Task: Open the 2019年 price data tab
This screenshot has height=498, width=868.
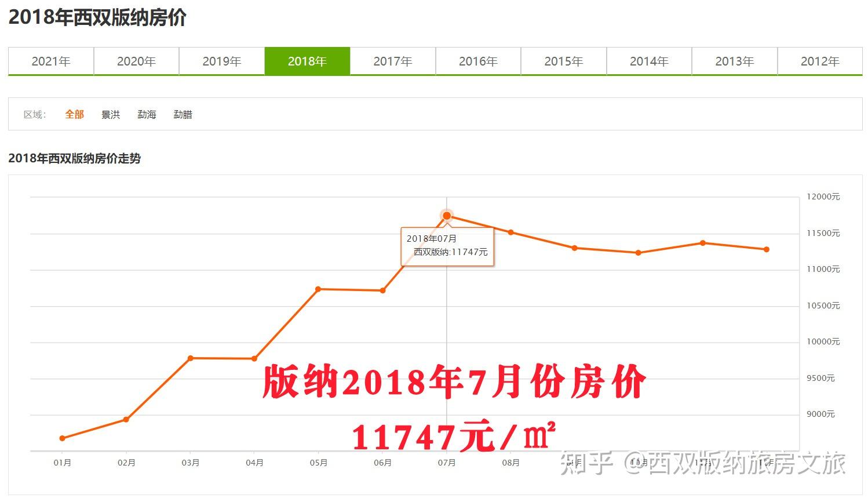Action: point(222,61)
